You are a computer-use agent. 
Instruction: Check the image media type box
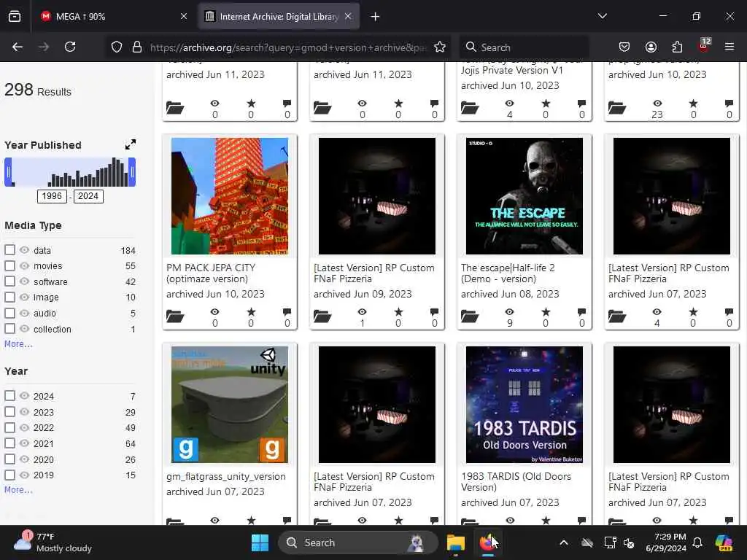pyautogui.click(x=9, y=297)
